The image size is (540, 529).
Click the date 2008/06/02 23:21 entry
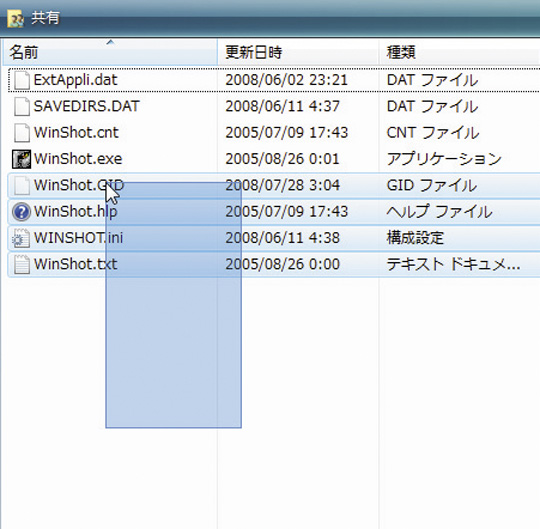(x=287, y=80)
